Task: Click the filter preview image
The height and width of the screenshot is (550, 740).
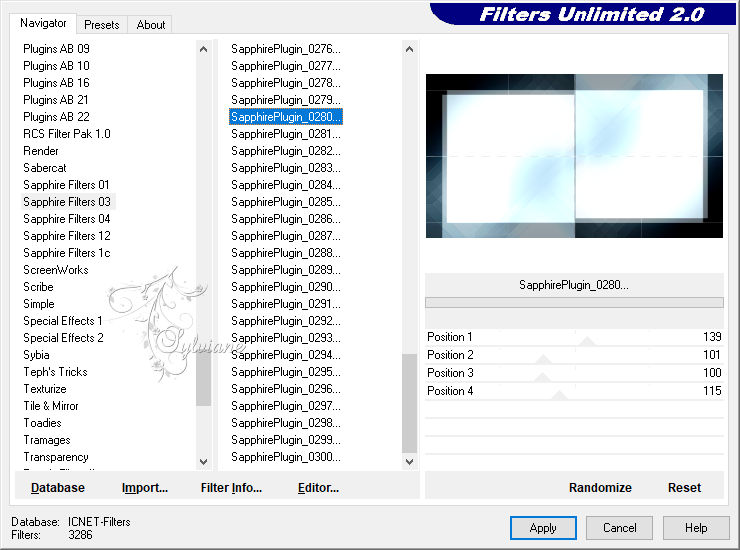Action: [574, 156]
